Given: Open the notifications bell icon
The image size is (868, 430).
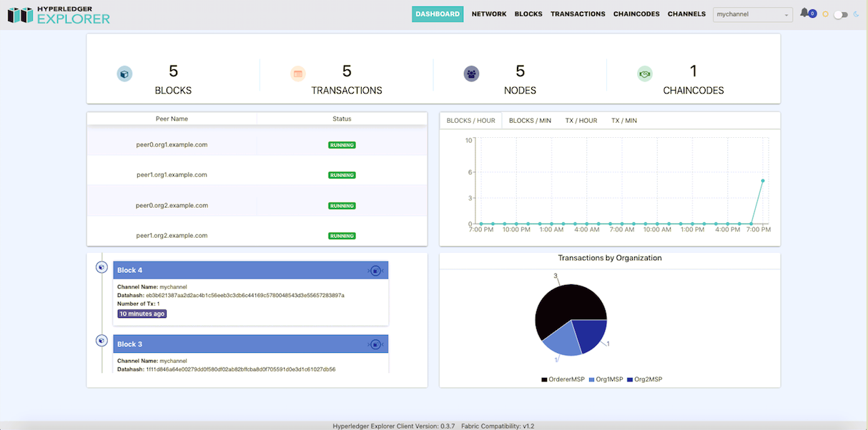Looking at the screenshot, I should pyautogui.click(x=804, y=13).
